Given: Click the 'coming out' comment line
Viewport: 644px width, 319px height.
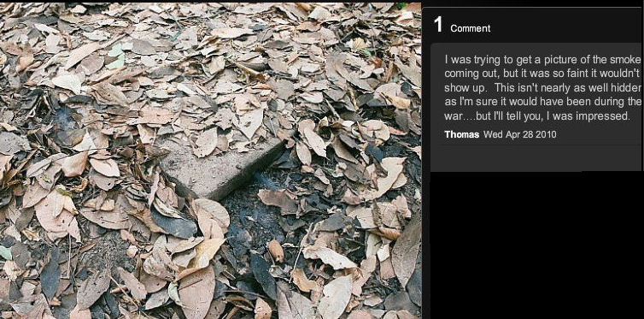Looking at the screenshot, I should coord(542,74).
